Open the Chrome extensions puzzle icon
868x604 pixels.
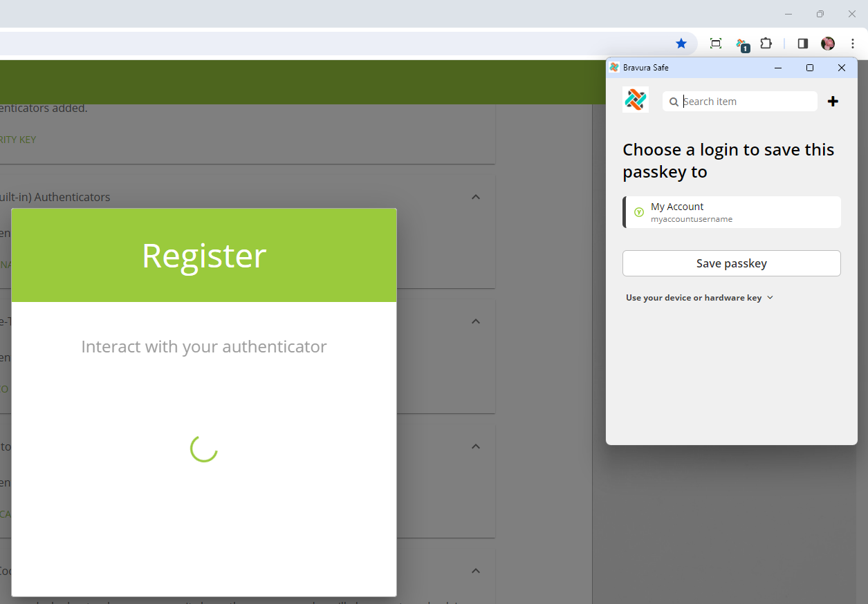766,43
